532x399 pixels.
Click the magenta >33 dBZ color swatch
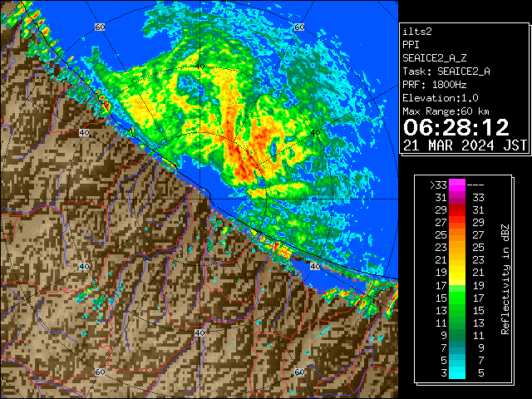coord(456,185)
